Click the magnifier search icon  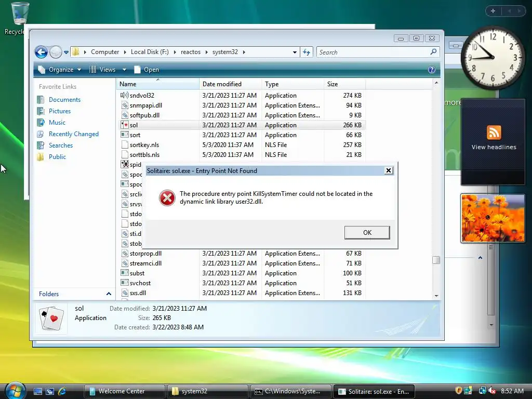tap(433, 52)
